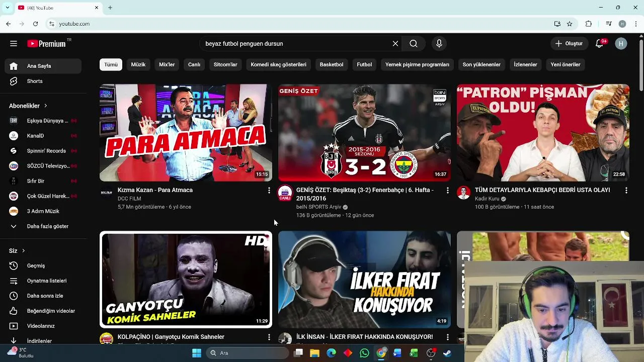The width and height of the screenshot is (644, 362).
Task: Click the install app icon in address bar
Action: pyautogui.click(x=557, y=24)
